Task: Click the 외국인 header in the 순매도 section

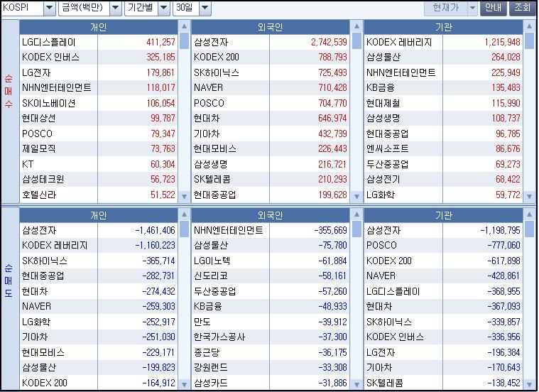Action: click(x=270, y=215)
